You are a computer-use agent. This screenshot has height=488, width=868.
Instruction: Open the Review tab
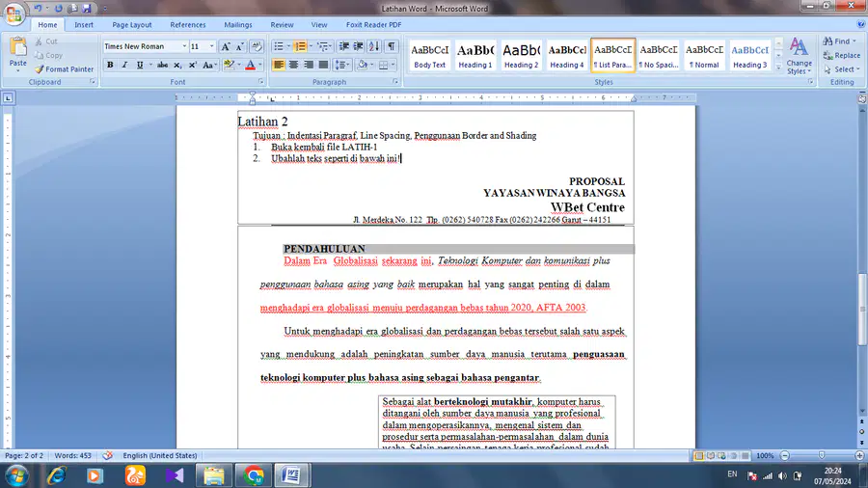(282, 25)
